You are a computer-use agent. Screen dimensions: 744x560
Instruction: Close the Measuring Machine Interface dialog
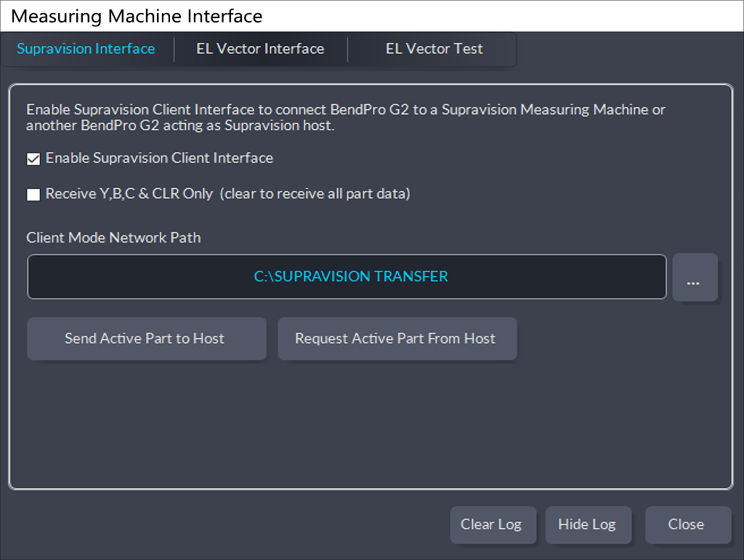tap(688, 525)
